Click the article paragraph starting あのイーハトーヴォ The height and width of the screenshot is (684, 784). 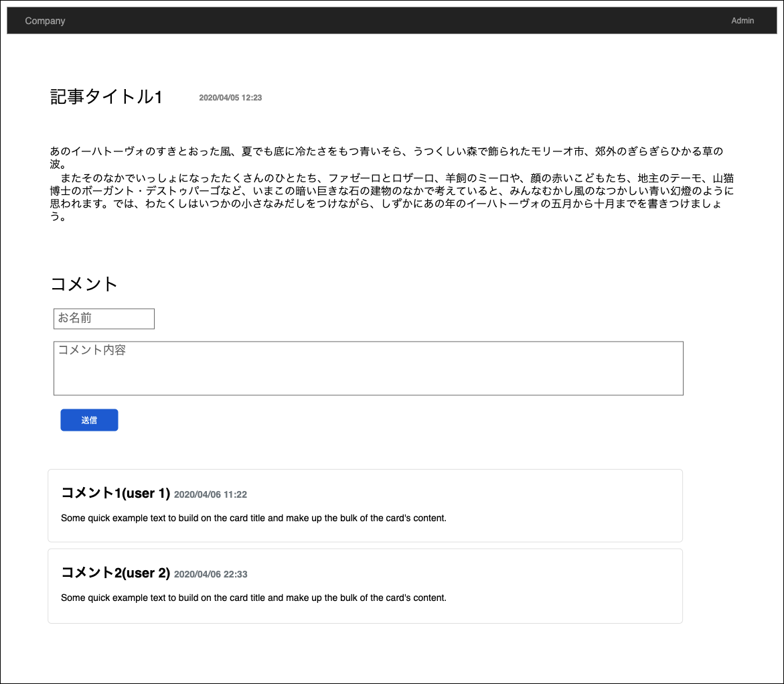(x=386, y=157)
